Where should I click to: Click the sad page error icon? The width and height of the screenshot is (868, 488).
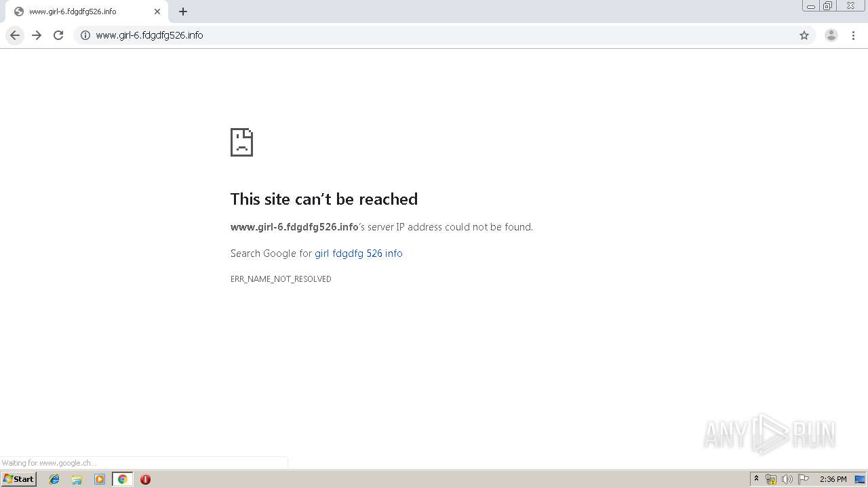pyautogui.click(x=241, y=142)
